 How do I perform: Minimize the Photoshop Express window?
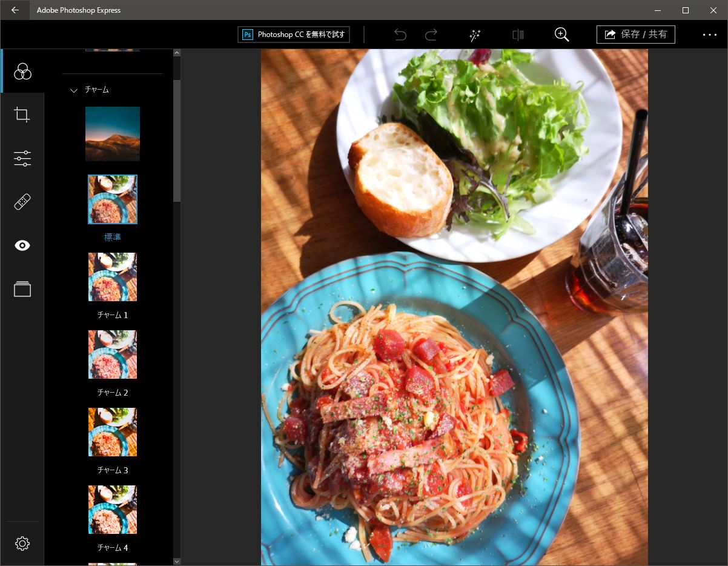658,10
